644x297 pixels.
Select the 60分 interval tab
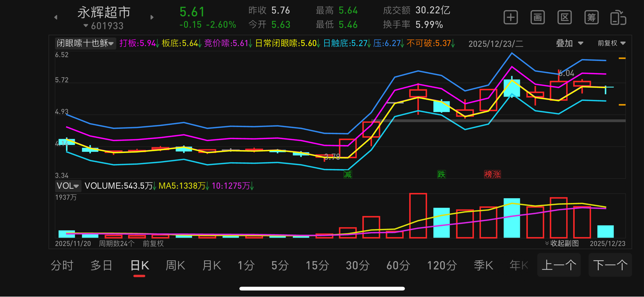398,266
